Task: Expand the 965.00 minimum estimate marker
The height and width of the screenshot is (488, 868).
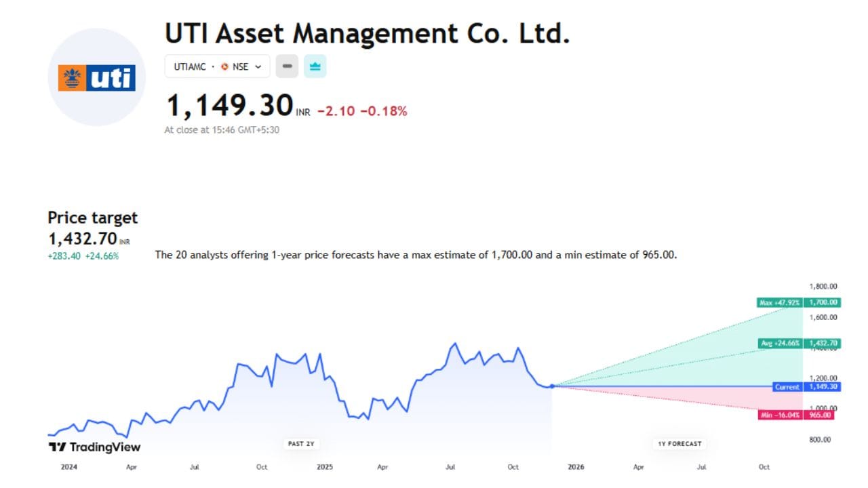Action: tap(821, 415)
